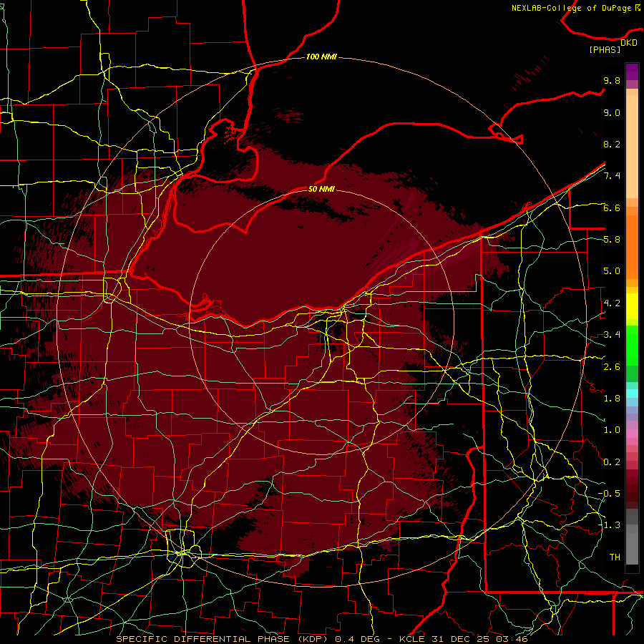The height and width of the screenshot is (644, 644).
Task: Click the 5.8 value on the color scale
Action: tap(612, 240)
